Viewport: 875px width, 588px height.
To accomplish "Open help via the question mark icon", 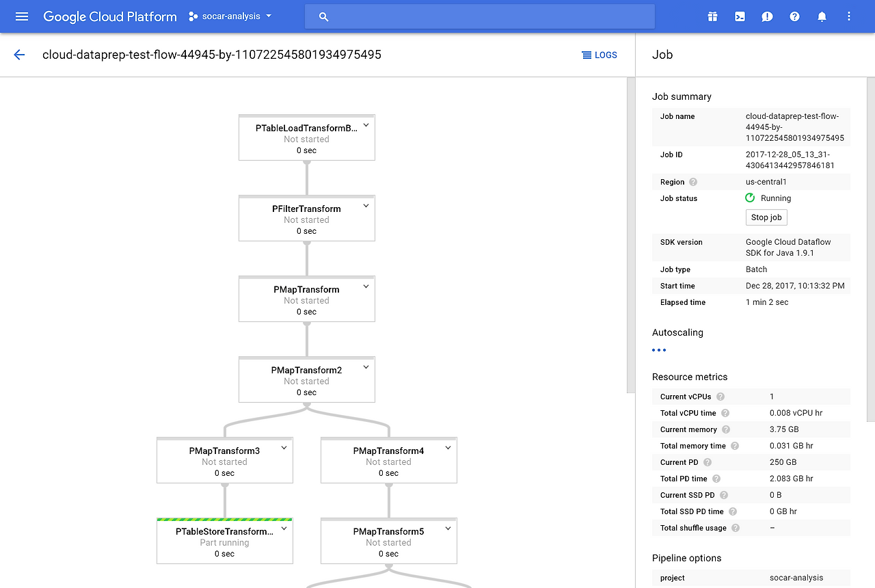I will (794, 16).
